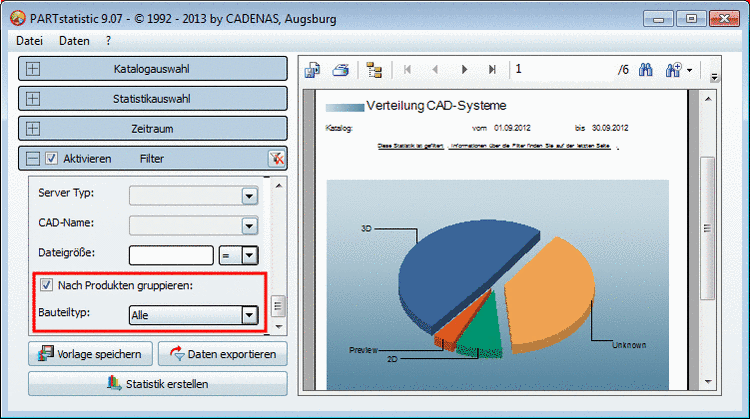The height and width of the screenshot is (419, 750).
Task: Toggle the Aktivieren filter checkbox
Action: tap(52, 158)
